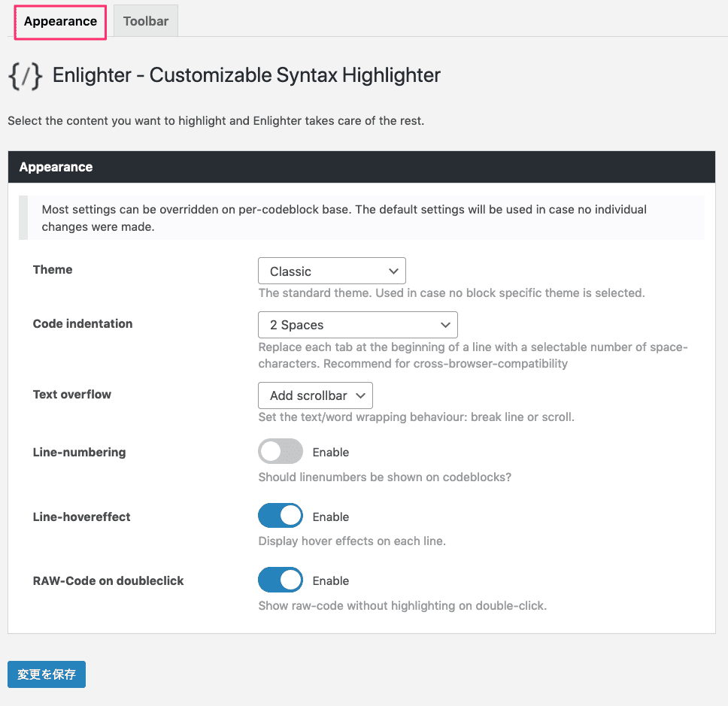Open the Theme dropdown showing Classic

(x=332, y=271)
